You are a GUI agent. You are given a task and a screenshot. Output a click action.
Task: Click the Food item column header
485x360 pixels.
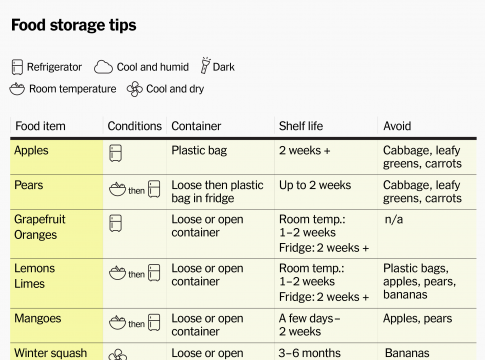tap(40, 126)
